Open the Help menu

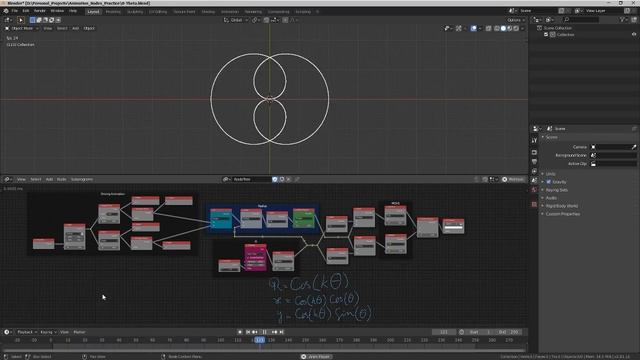pos(73,11)
